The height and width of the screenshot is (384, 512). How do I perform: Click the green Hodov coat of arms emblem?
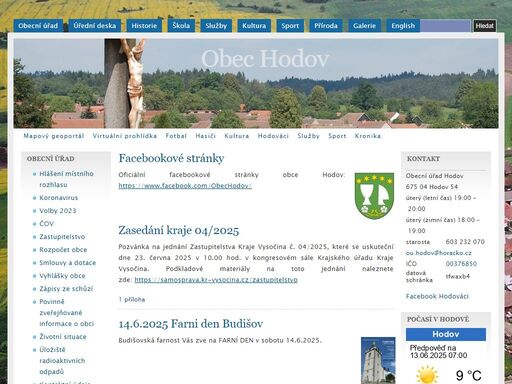374,196
